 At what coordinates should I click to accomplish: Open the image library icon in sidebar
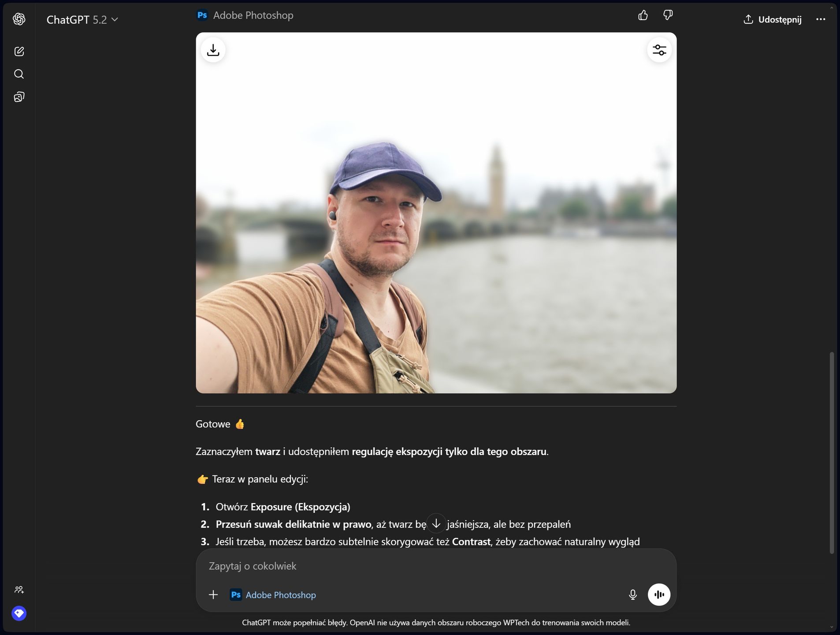click(x=19, y=97)
